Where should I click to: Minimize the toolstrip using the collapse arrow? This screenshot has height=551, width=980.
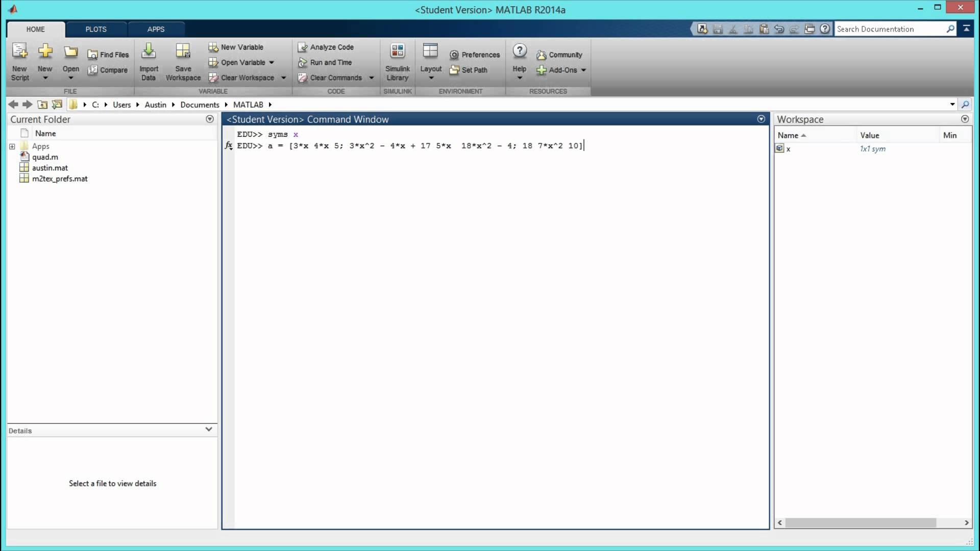966,29
